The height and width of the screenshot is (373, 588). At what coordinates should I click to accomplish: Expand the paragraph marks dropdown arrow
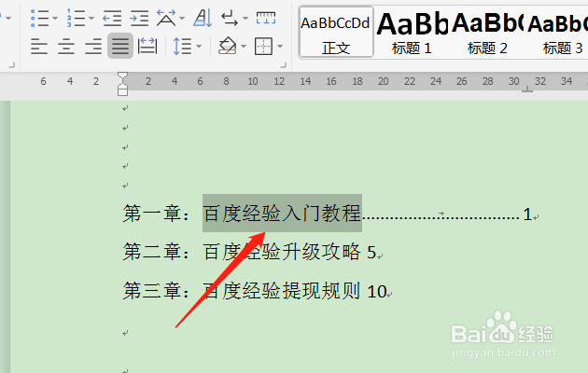click(245, 18)
